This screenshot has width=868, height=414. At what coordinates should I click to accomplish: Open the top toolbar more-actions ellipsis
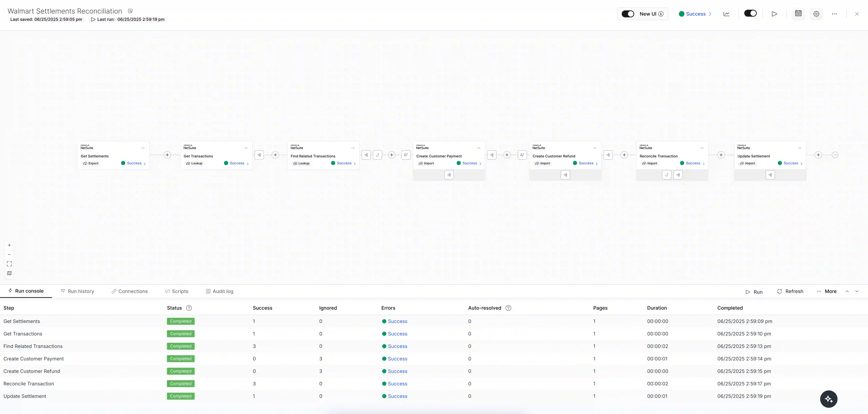pyautogui.click(x=834, y=14)
